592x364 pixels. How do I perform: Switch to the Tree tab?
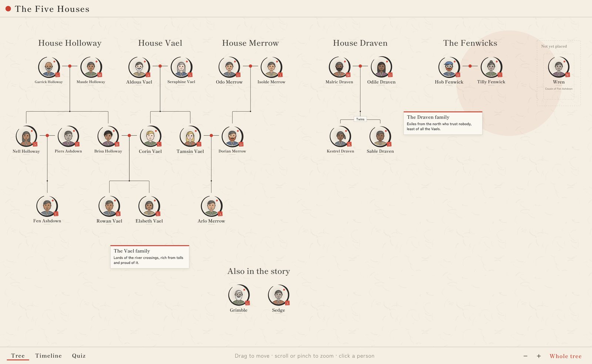18,356
